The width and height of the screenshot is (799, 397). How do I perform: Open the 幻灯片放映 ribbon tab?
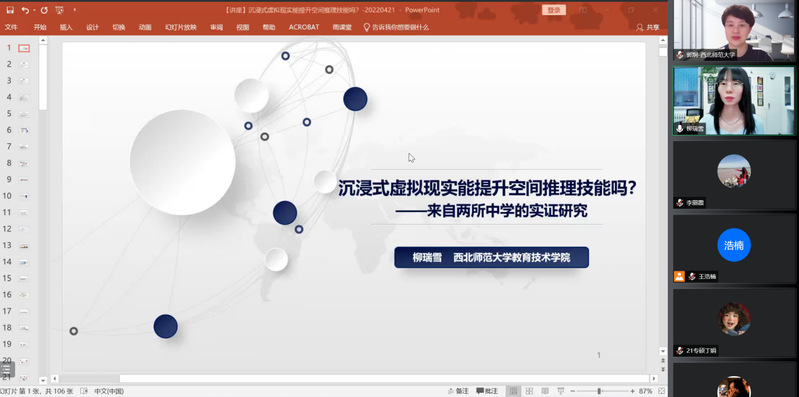(180, 28)
